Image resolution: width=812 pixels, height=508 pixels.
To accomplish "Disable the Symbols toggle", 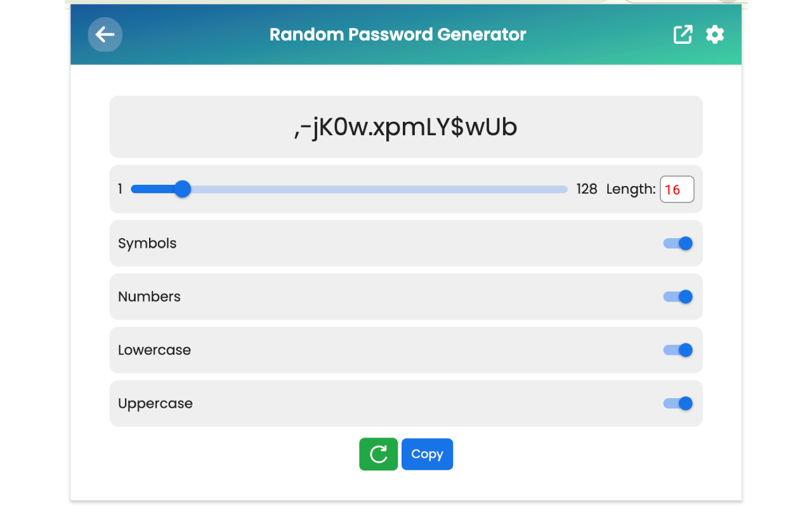I will pyautogui.click(x=678, y=243).
